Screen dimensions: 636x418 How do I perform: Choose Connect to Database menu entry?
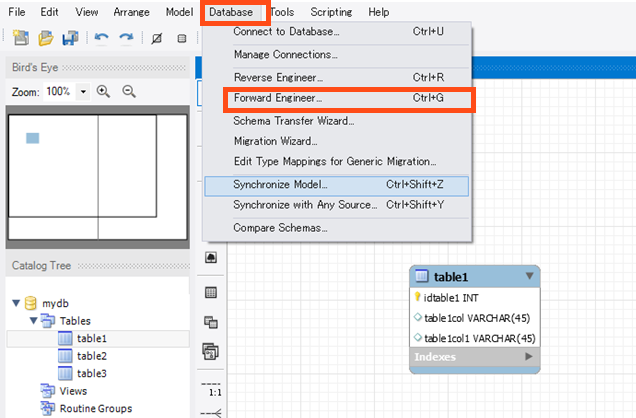(x=337, y=32)
